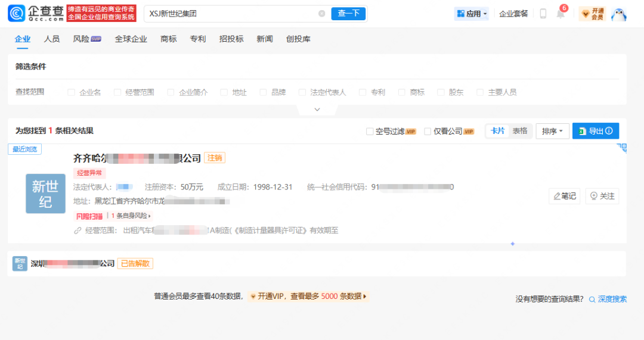Click 开通VIP，查看最多5000条数据 link

308,296
